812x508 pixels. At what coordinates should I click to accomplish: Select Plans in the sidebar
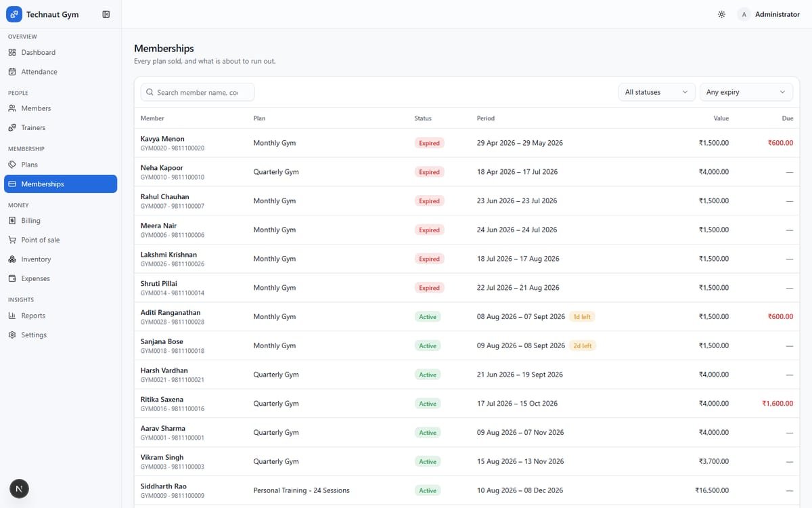[60, 165]
